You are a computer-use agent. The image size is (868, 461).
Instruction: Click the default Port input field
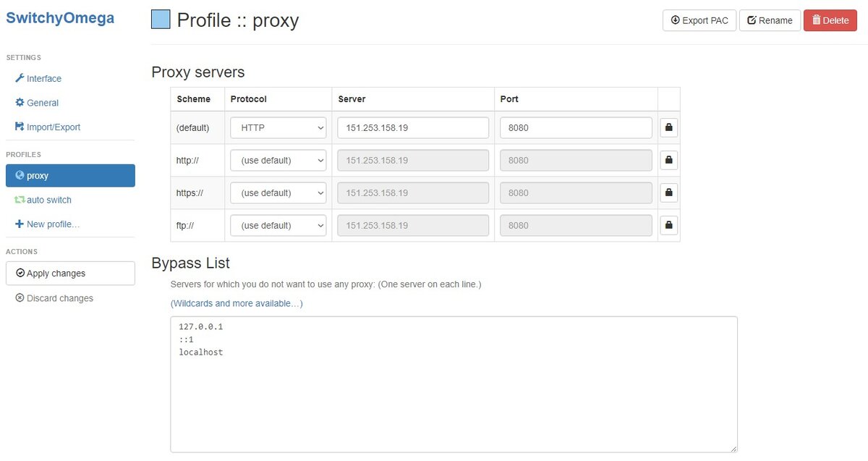576,127
